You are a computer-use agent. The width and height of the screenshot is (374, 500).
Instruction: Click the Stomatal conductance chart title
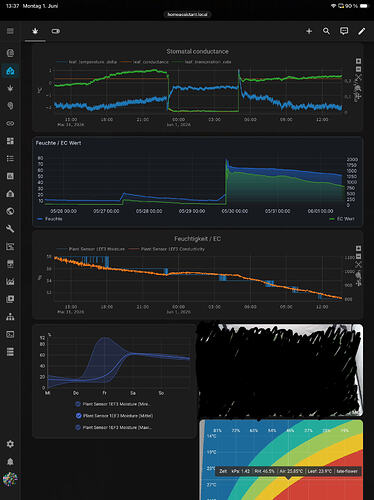[x=197, y=51]
